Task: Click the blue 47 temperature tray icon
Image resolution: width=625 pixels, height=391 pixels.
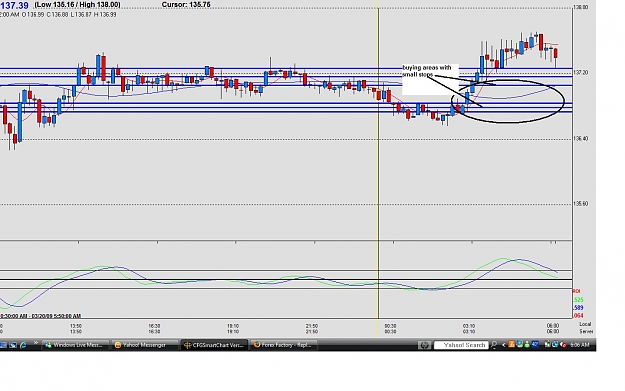Action: click(535, 344)
